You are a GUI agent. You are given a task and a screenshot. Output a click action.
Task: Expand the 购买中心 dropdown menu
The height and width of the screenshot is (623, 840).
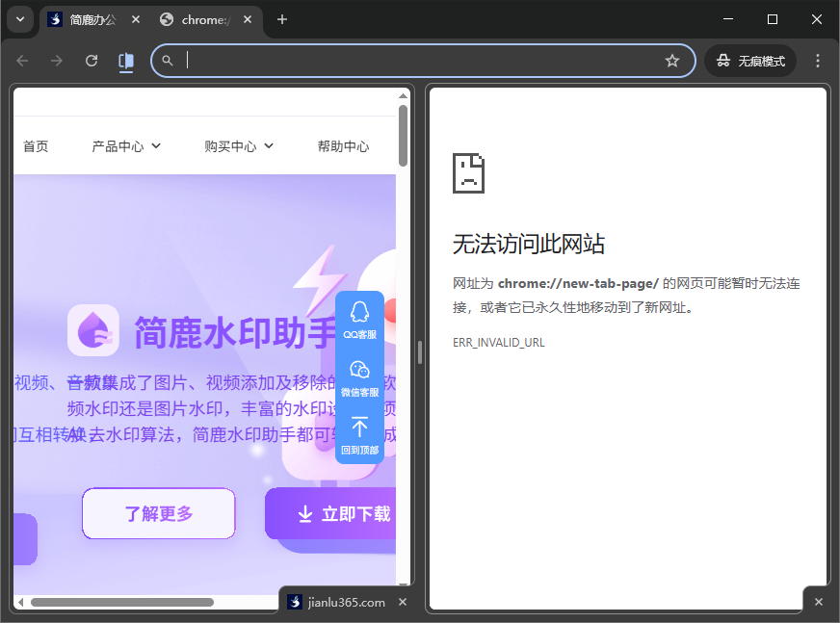[x=239, y=145]
